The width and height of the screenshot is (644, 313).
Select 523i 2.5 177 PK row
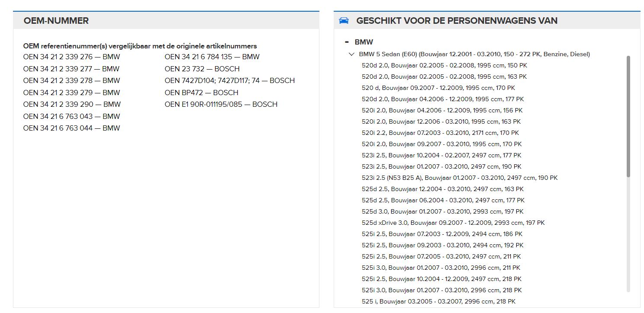point(441,155)
